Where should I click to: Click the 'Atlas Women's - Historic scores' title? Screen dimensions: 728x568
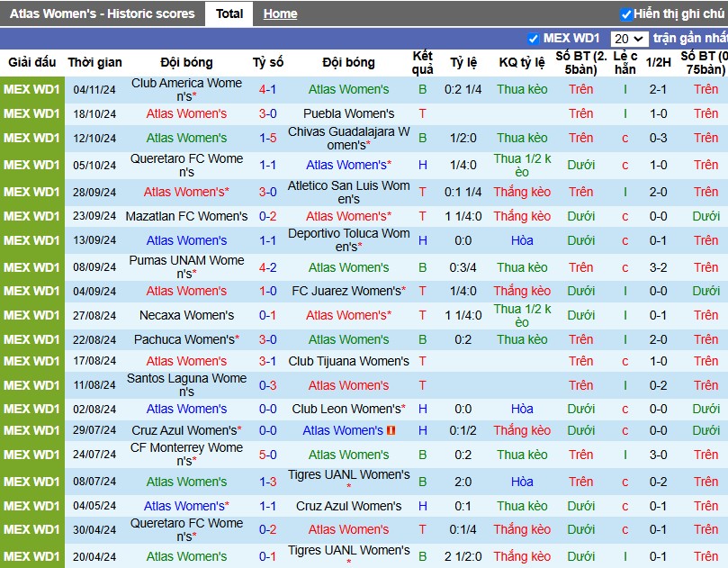click(x=103, y=14)
